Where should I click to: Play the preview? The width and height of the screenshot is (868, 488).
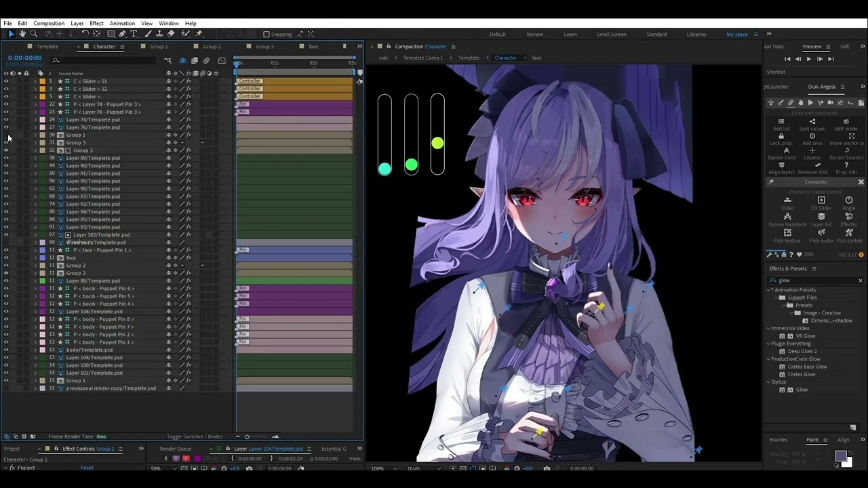pos(808,60)
